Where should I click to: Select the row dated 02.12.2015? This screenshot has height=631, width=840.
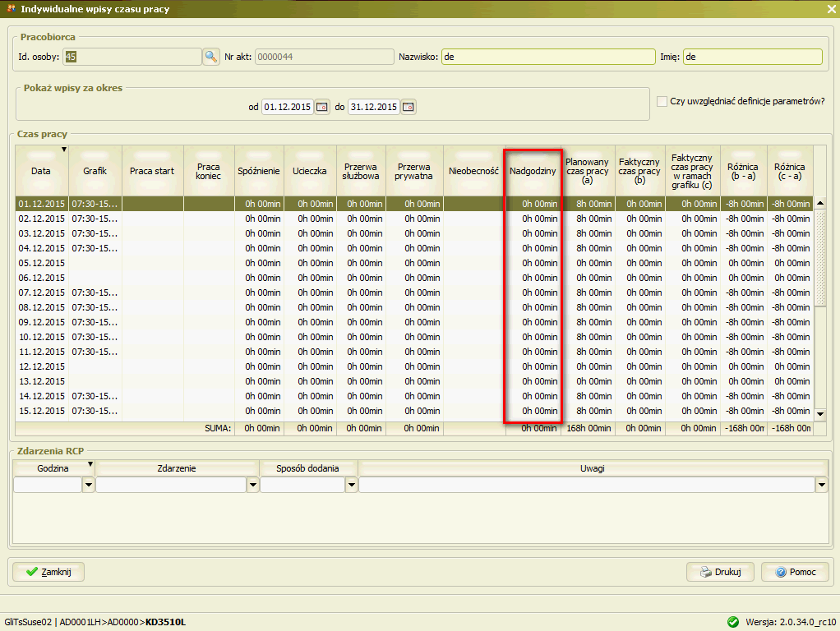pyautogui.click(x=414, y=219)
